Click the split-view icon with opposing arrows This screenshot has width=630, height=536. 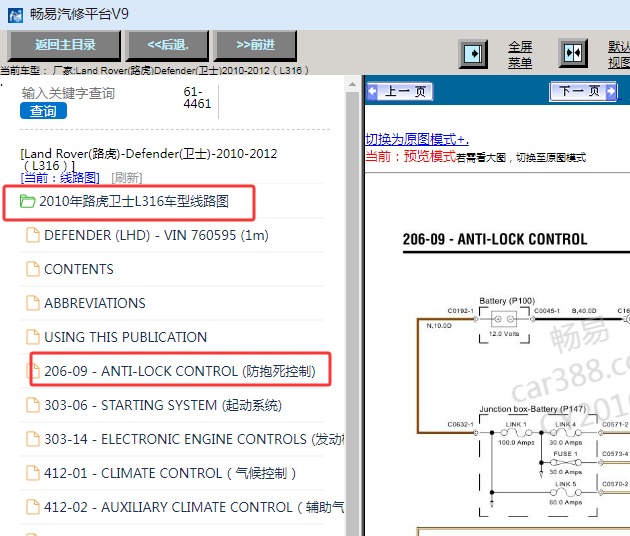point(573,53)
